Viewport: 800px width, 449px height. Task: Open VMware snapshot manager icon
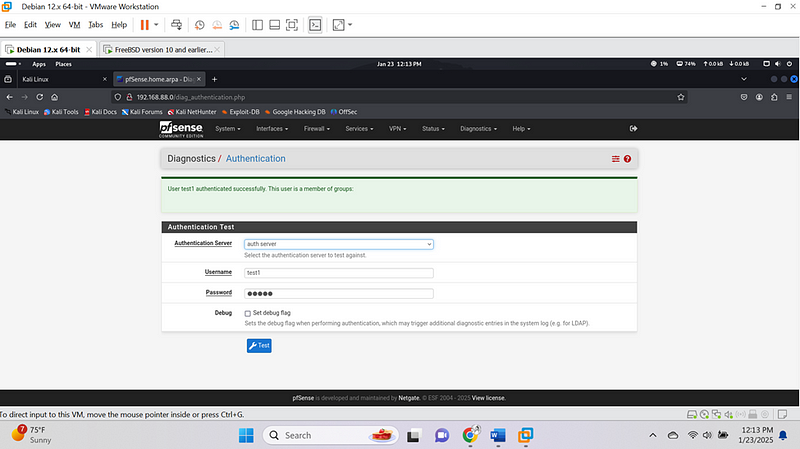[234, 25]
